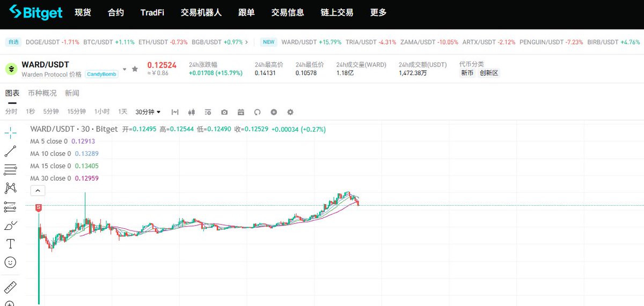Switch to the 新闻 tab
Image resolution: width=644 pixels, height=306 pixels.
pos(72,93)
